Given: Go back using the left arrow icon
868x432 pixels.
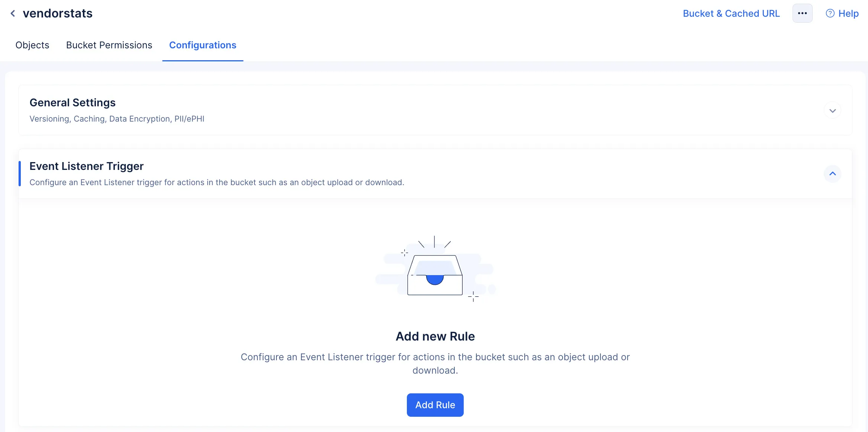Looking at the screenshot, I should pyautogui.click(x=13, y=13).
